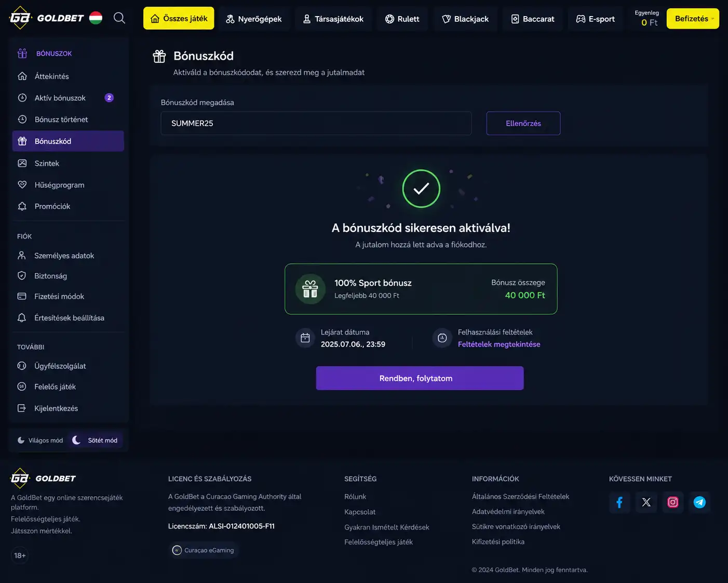Switch to Sötét mód dark theme
The width and height of the screenshot is (728, 583).
pyautogui.click(x=95, y=440)
